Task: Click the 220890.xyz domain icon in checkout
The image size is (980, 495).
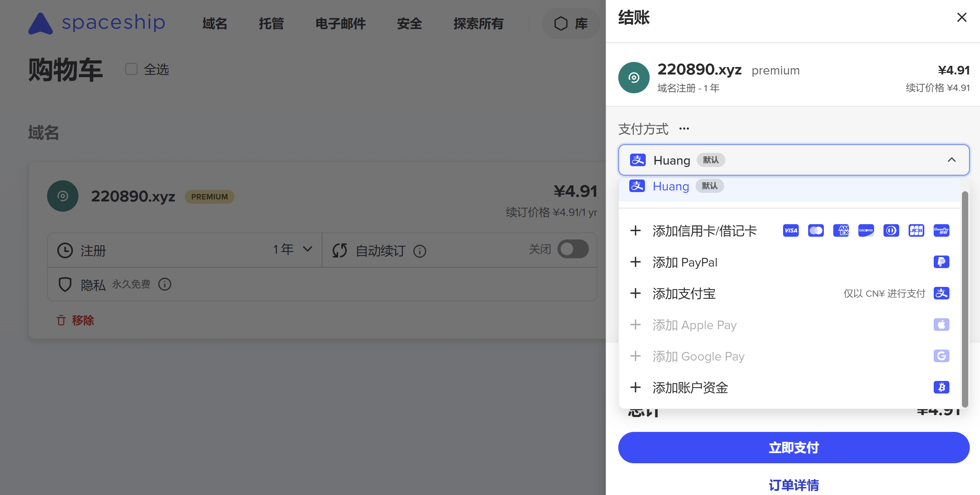Action: [634, 78]
